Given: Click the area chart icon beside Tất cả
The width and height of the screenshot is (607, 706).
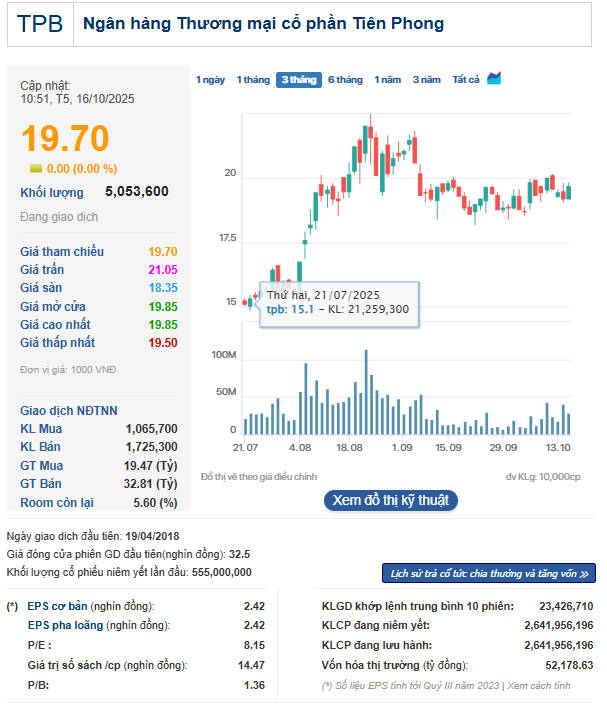Looking at the screenshot, I should 494,79.
